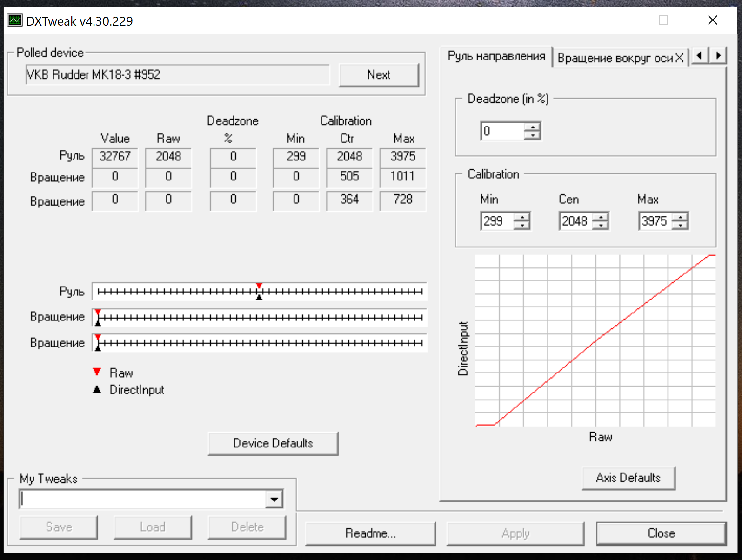742x560 pixels.
Task: Switch to Руль направления tab
Action: pyautogui.click(x=496, y=56)
